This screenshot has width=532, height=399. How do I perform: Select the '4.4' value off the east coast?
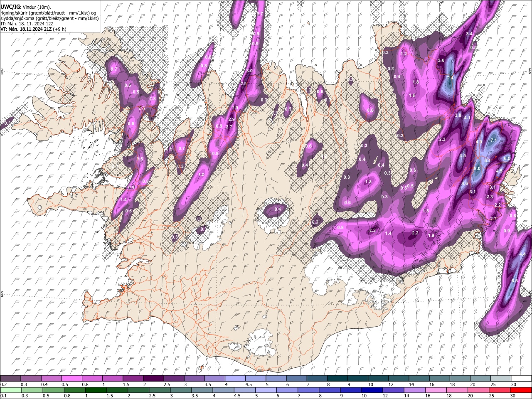[x=523, y=254]
